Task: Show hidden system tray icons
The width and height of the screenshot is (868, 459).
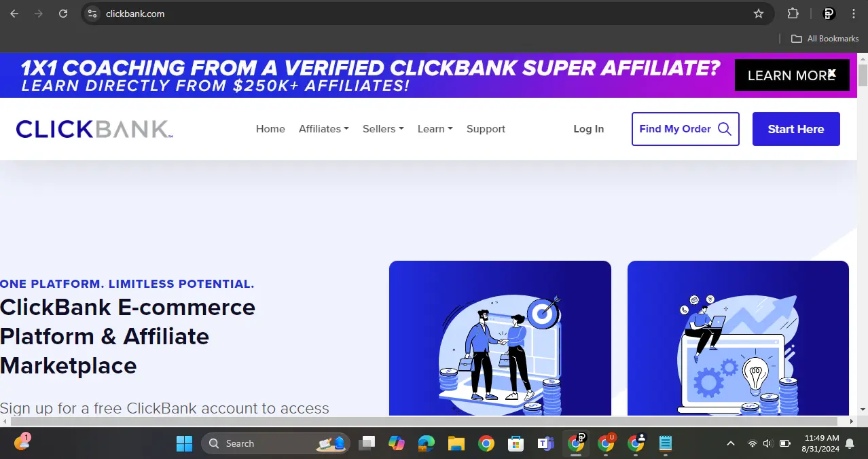Action: coord(731,443)
